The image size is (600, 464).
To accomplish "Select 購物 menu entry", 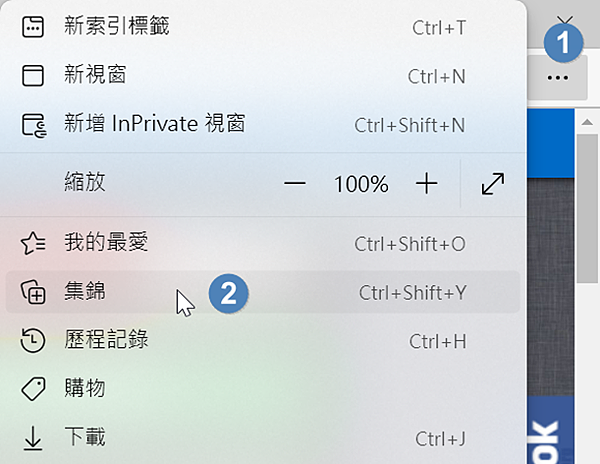I will [84, 388].
